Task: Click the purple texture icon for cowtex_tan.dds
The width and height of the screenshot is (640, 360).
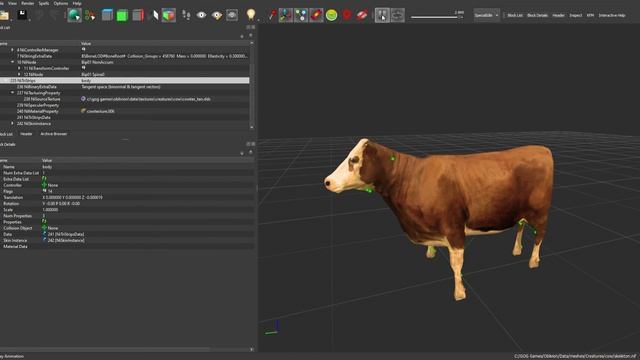Action: [x=83, y=99]
